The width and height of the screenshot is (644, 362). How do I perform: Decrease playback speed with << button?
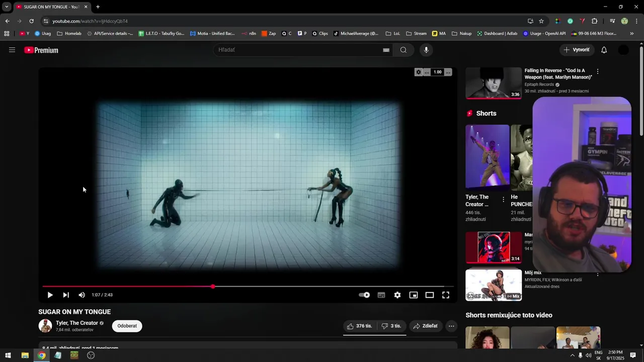[427, 72]
